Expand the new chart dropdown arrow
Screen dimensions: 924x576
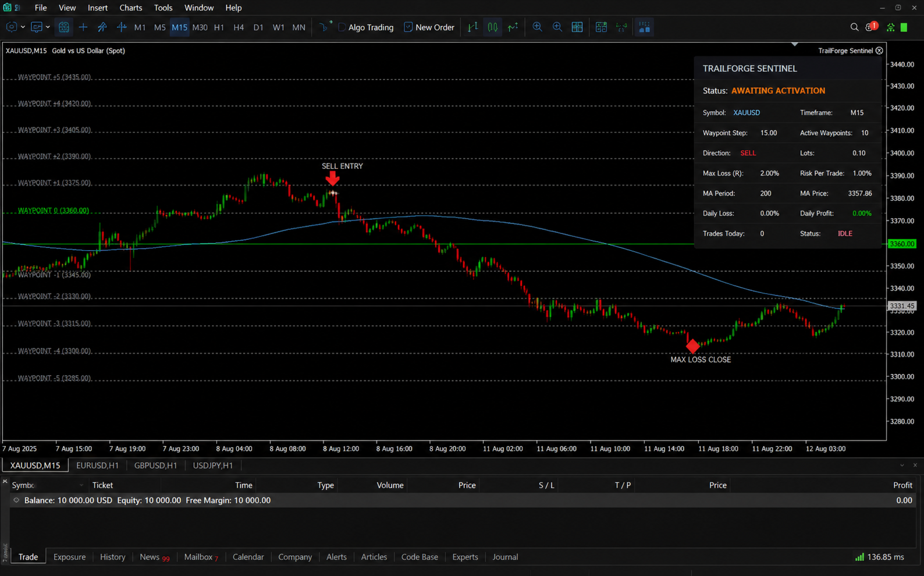[x=23, y=27]
